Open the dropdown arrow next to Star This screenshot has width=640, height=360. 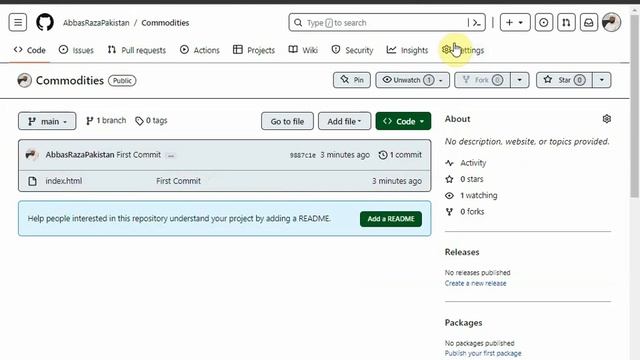click(x=602, y=80)
